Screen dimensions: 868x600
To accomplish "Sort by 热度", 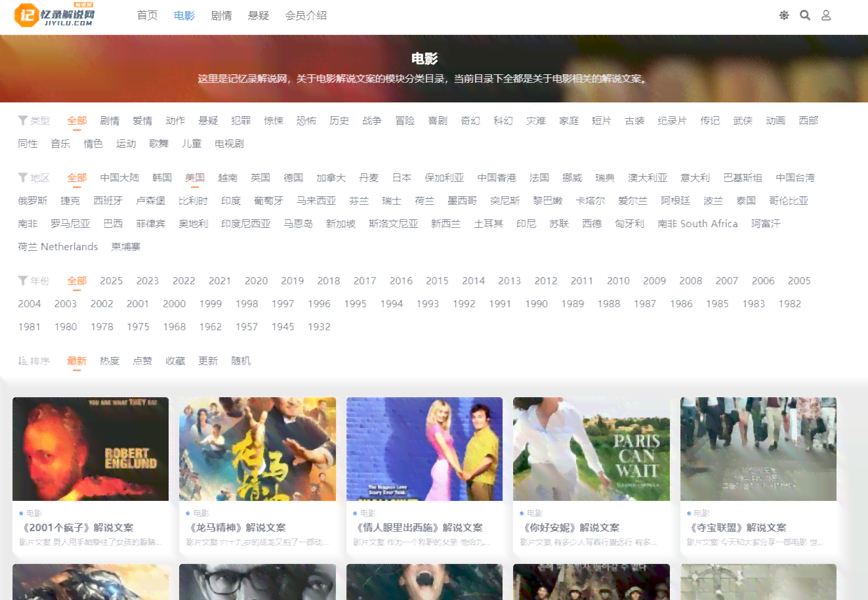I will coord(110,361).
